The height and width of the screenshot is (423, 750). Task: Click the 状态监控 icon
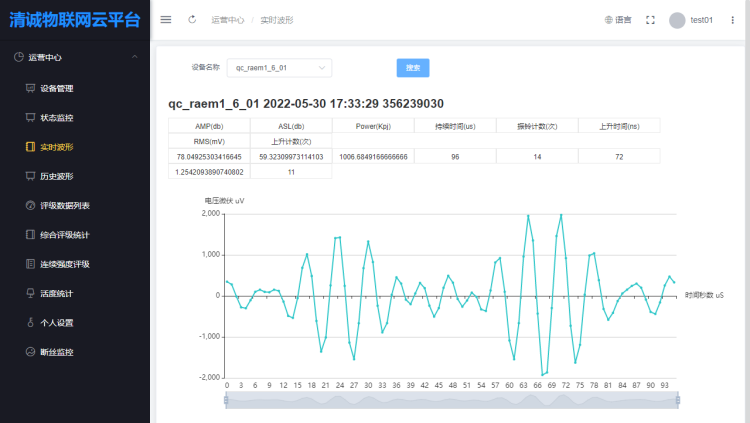[x=30, y=117]
